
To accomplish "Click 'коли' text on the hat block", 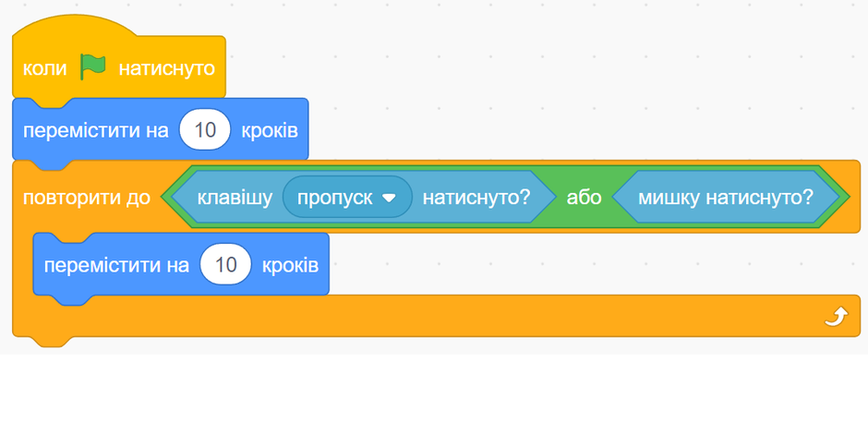I will [x=44, y=69].
